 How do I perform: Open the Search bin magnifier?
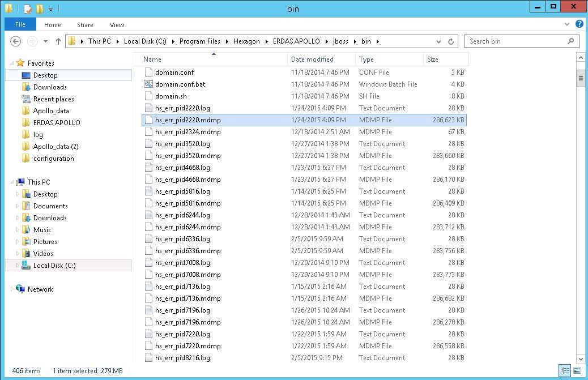pyautogui.click(x=570, y=41)
